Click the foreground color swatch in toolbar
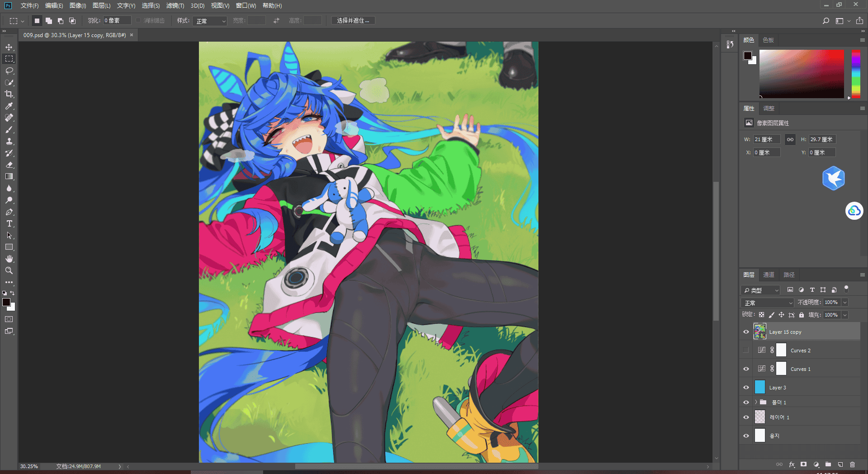This screenshot has height=474, width=868. tap(6, 302)
